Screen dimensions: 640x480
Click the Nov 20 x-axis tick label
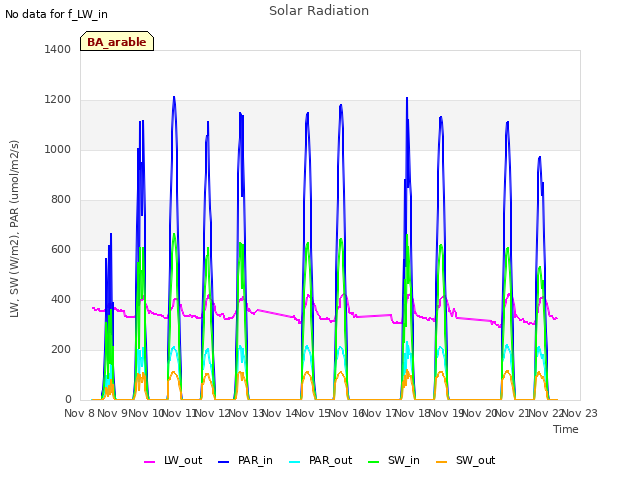coord(480,413)
